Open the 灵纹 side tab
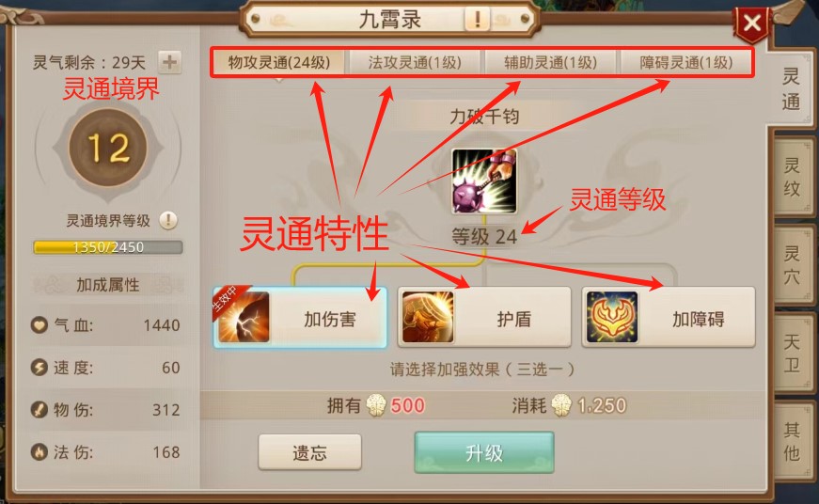Viewport: 819px width, 504px height. pos(792,177)
